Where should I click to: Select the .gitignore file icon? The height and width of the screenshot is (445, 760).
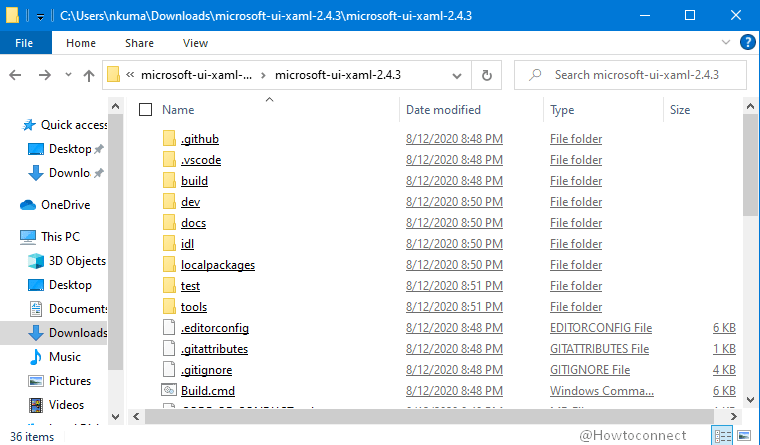coord(169,369)
